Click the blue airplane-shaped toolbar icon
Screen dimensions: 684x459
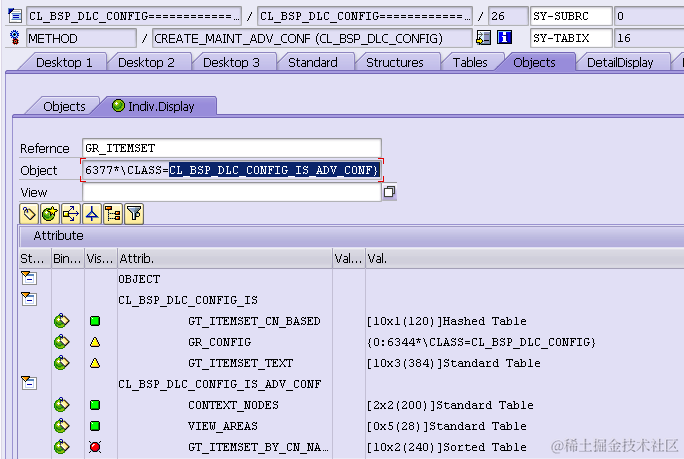click(92, 214)
